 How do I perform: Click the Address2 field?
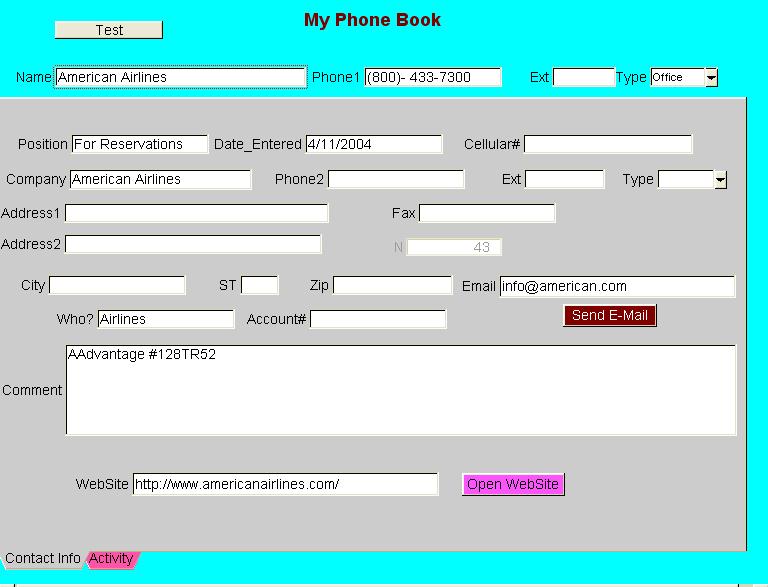point(193,244)
